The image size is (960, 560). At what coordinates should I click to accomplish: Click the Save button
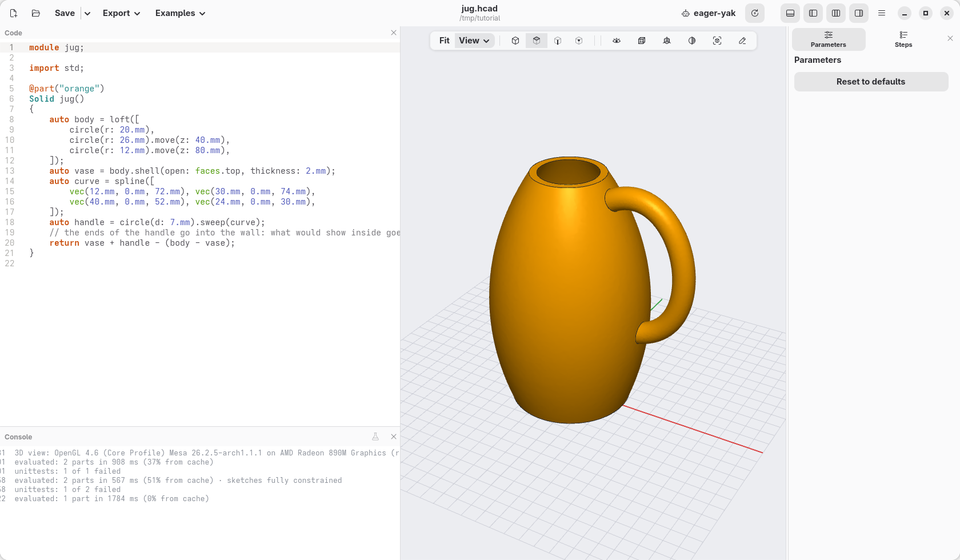(x=65, y=13)
